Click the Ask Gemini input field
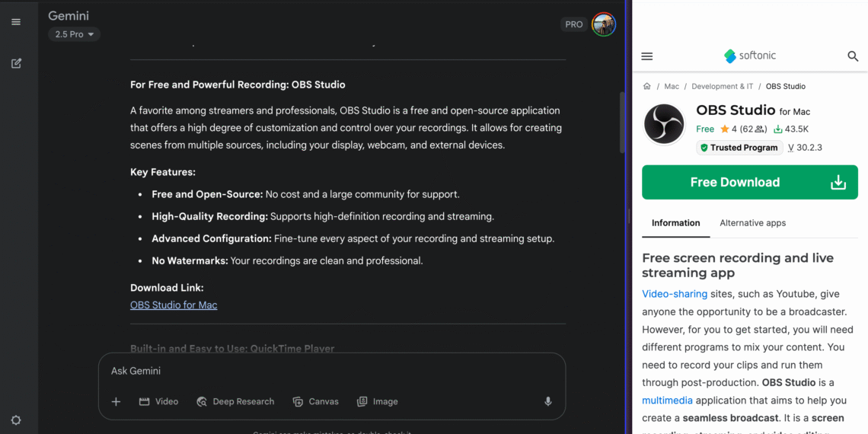Image resolution: width=868 pixels, height=434 pixels. click(x=332, y=371)
